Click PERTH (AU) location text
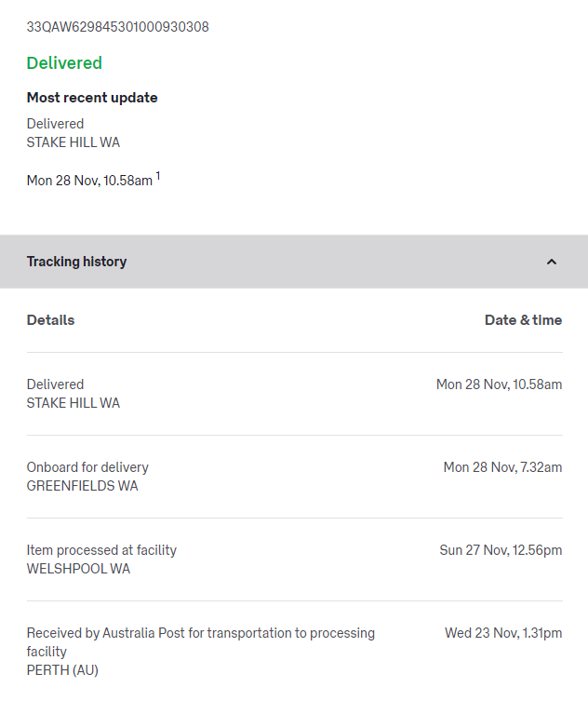Screen dimensions: 588x701 pyautogui.click(x=62, y=670)
